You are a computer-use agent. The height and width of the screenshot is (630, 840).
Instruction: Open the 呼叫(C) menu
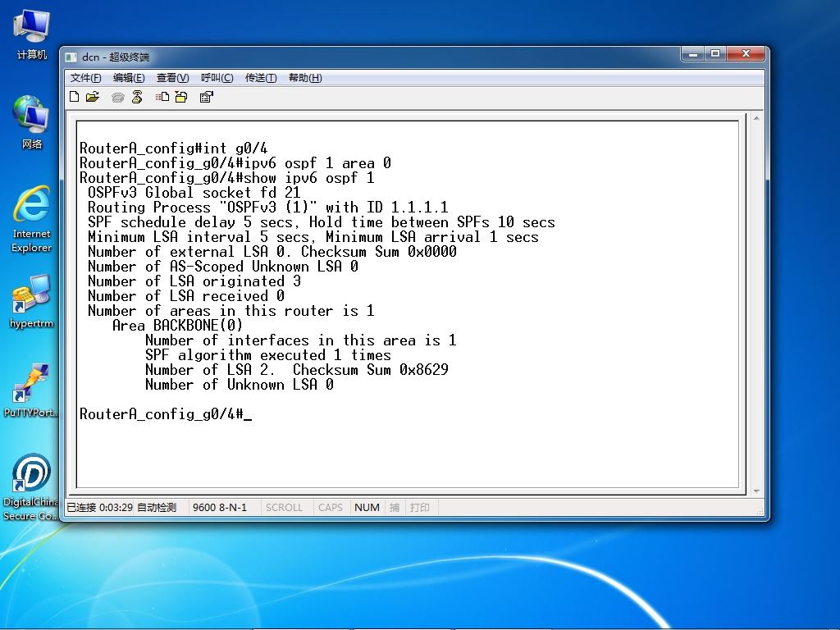(217, 78)
